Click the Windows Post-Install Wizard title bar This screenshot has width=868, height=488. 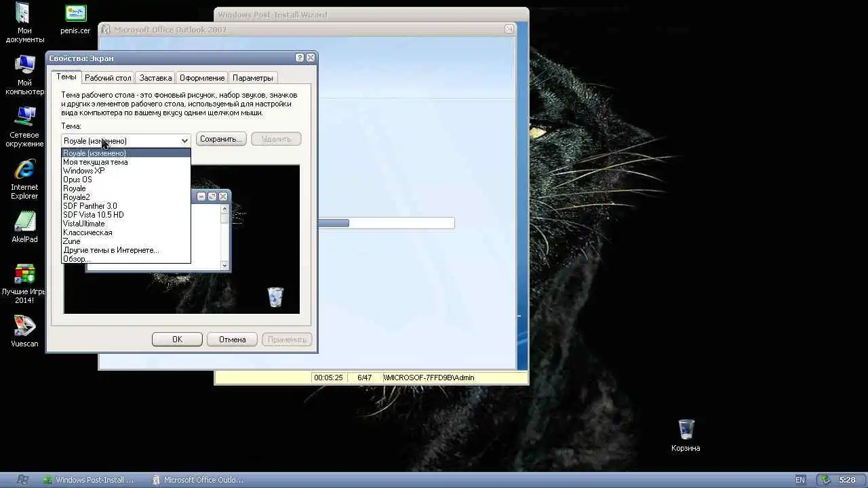coord(371,14)
